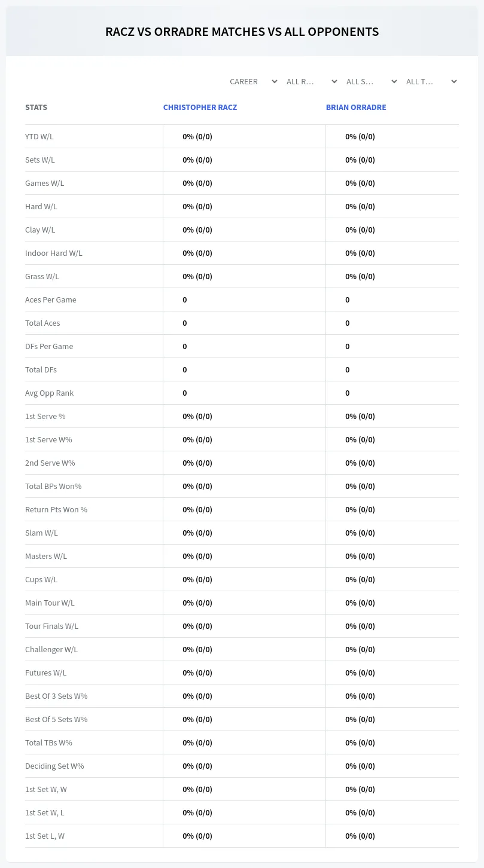Click Racz's Total Aces value
The height and width of the screenshot is (868, 484).
point(185,323)
